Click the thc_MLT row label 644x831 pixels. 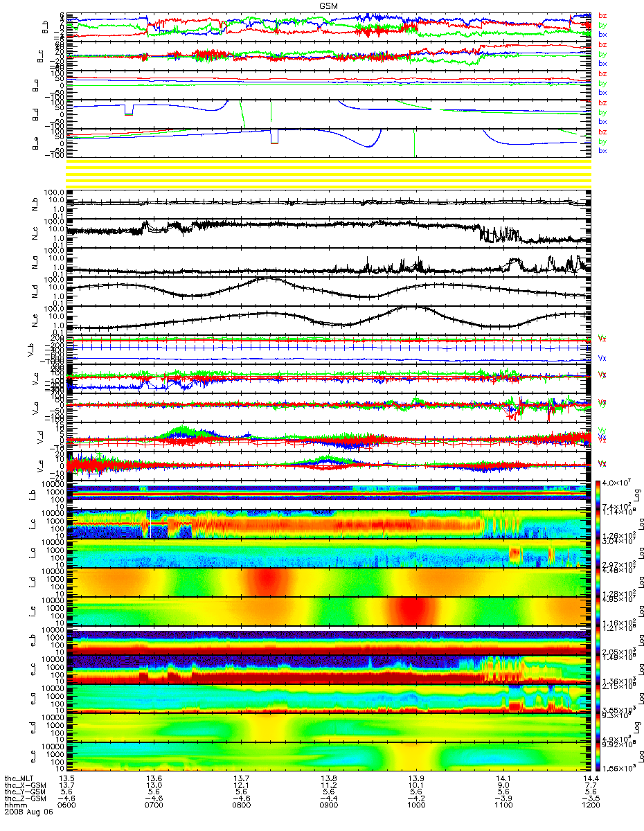pyautogui.click(x=19, y=778)
